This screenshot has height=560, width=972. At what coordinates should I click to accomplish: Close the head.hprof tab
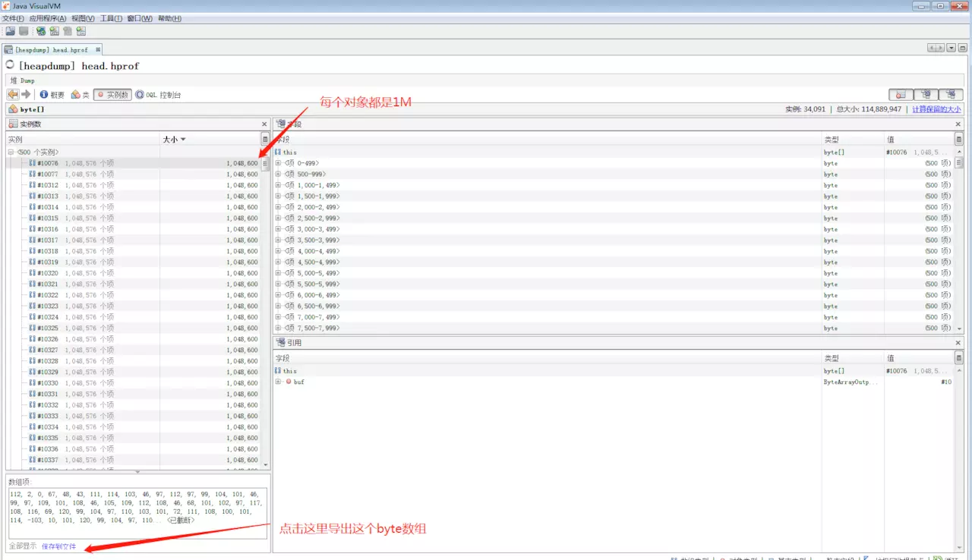98,49
